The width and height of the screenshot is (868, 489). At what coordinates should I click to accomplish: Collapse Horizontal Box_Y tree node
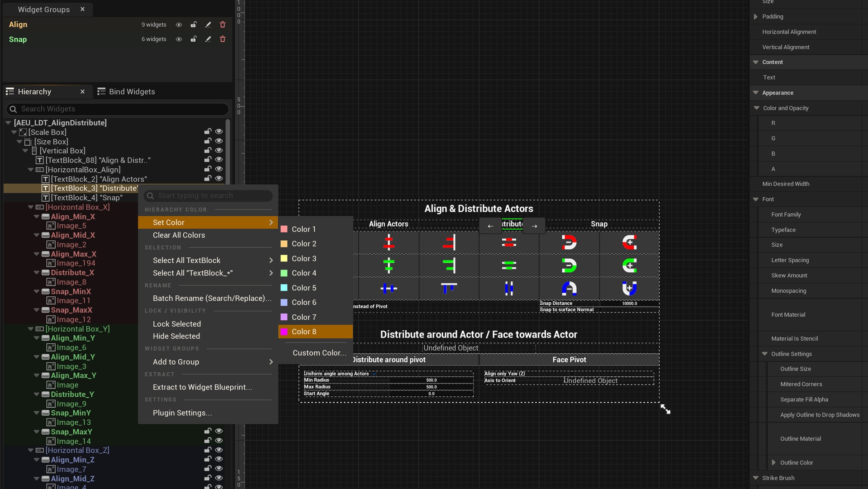31,329
